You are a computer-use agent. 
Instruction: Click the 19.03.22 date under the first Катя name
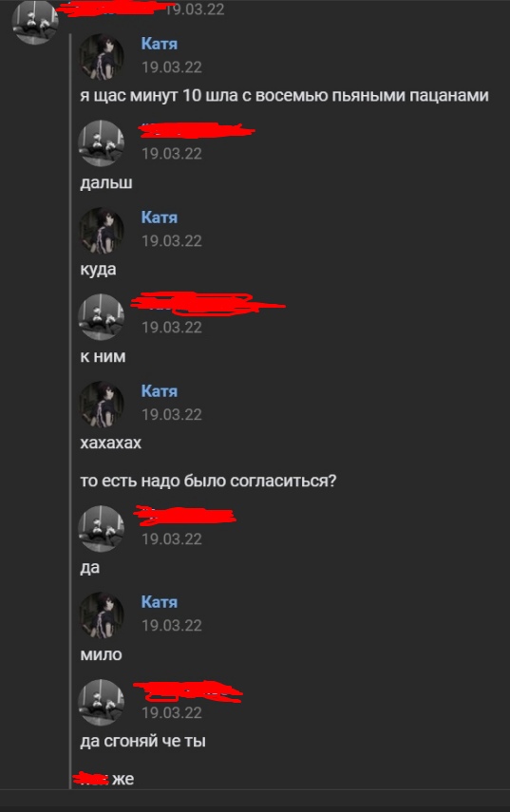pos(171,67)
